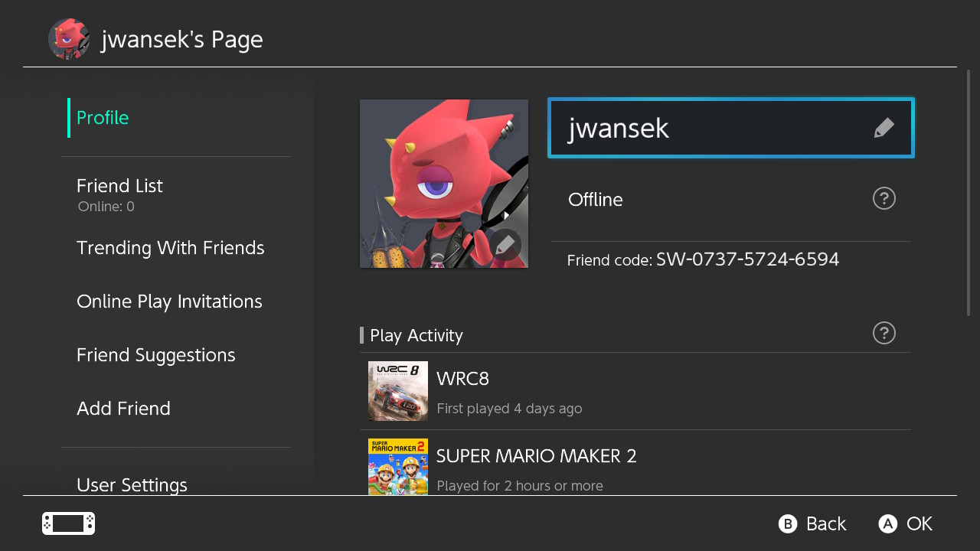
Task: Open Friend List in the sidebar
Action: coord(119,186)
